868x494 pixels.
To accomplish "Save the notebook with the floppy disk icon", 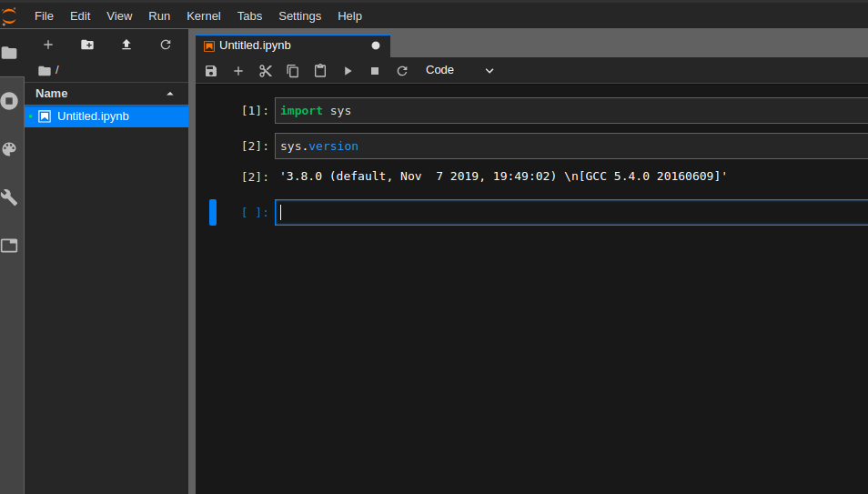I will pos(211,71).
